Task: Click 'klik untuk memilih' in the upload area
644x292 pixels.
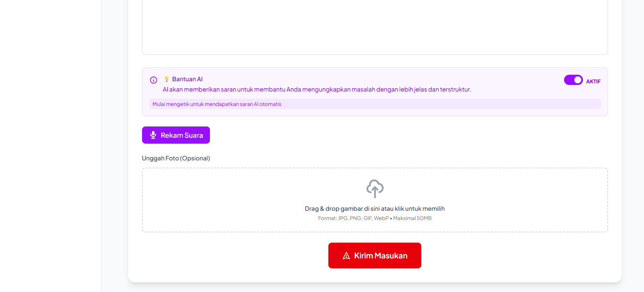Action: [420, 209]
